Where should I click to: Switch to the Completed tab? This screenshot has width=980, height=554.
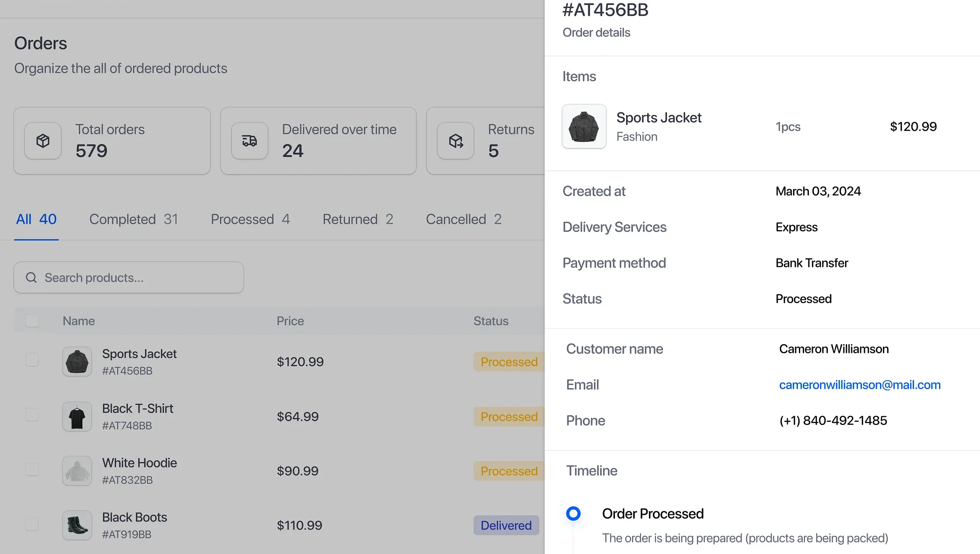pyautogui.click(x=133, y=219)
